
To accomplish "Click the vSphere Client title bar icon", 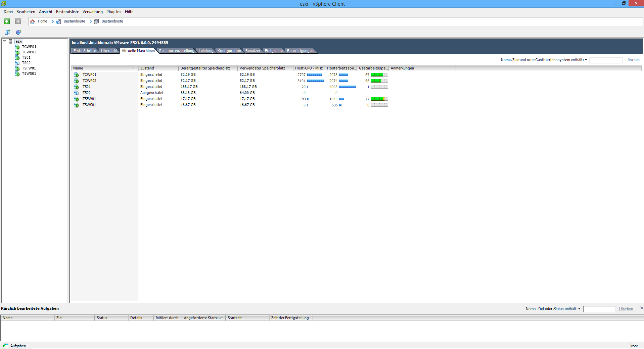I will coord(3,4).
